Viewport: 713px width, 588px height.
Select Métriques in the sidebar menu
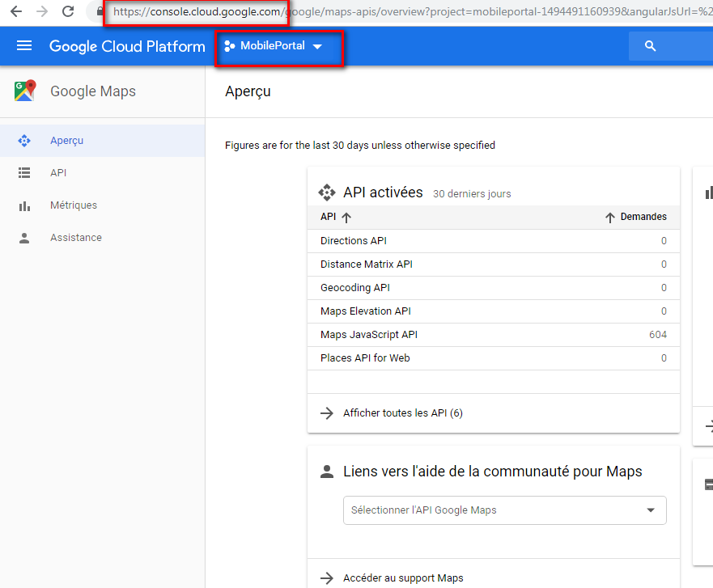(x=74, y=205)
